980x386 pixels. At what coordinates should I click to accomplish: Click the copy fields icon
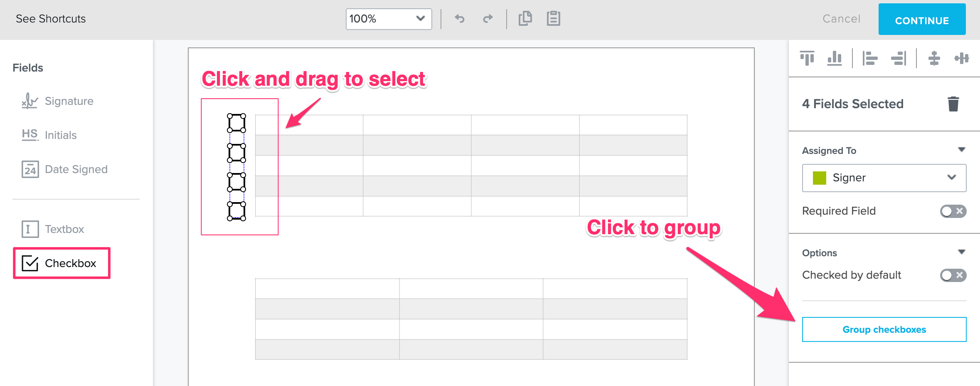point(525,19)
